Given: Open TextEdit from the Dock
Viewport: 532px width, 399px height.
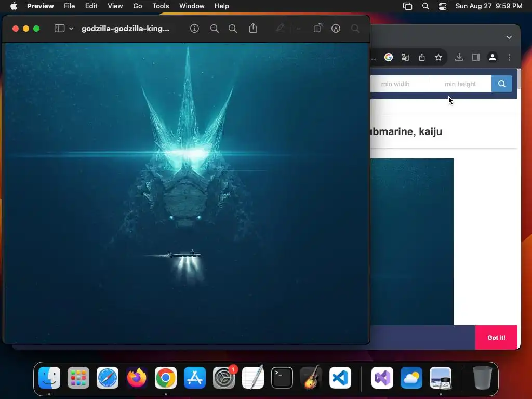Looking at the screenshot, I should [x=253, y=378].
